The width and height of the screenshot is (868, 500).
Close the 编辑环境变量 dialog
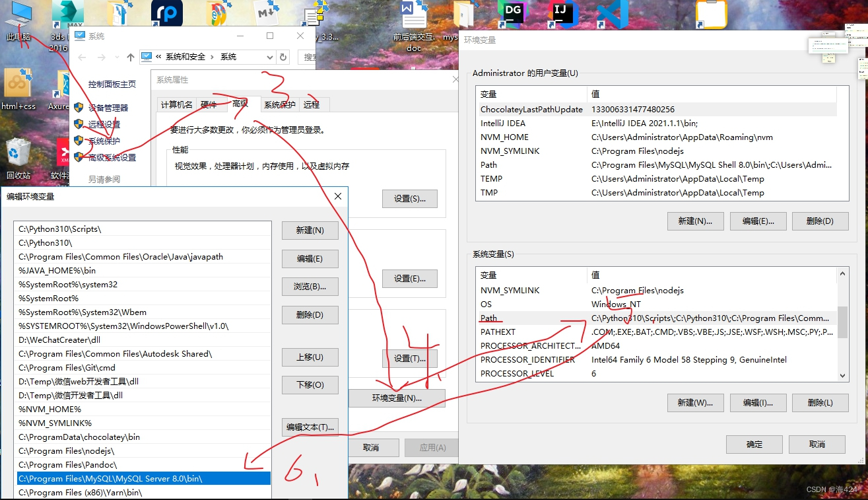pos(337,196)
